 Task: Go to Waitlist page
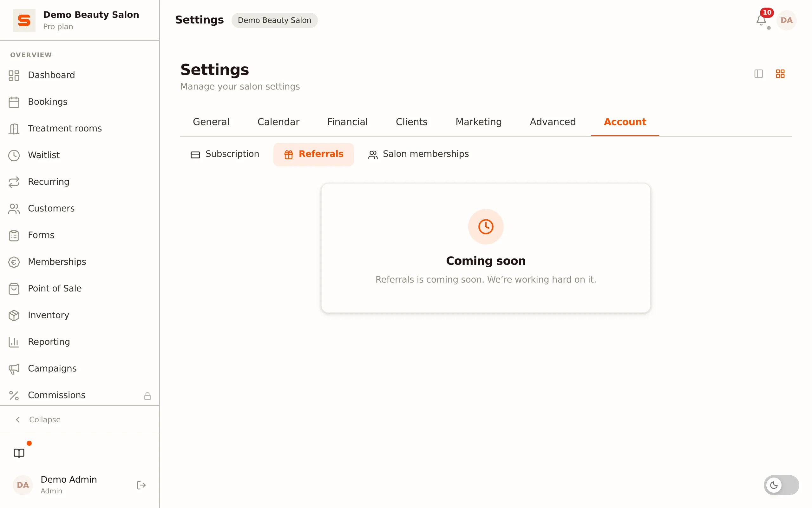[44, 155]
